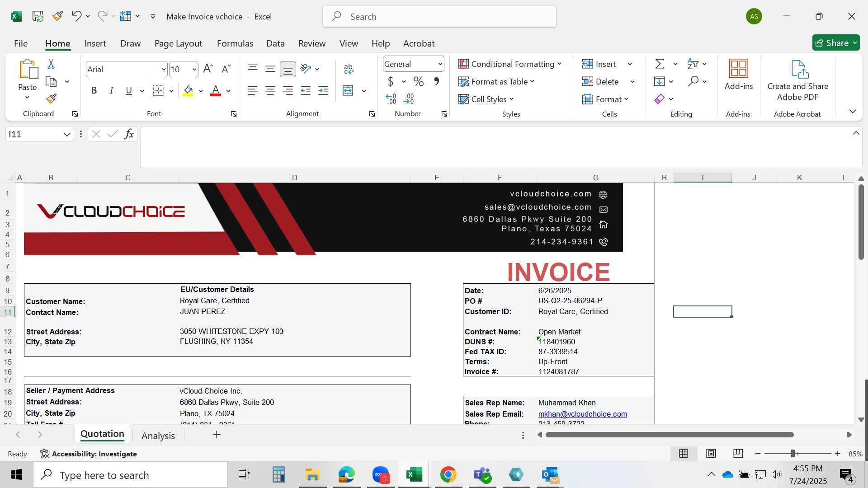The image size is (868, 488).
Task: Click the Format Painter brush icon
Action: (x=51, y=99)
